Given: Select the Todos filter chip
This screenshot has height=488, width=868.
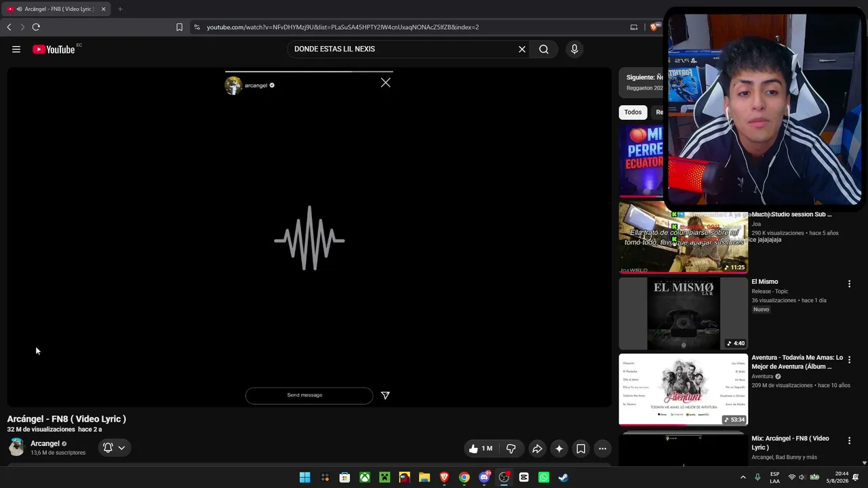Looking at the screenshot, I should (x=633, y=112).
